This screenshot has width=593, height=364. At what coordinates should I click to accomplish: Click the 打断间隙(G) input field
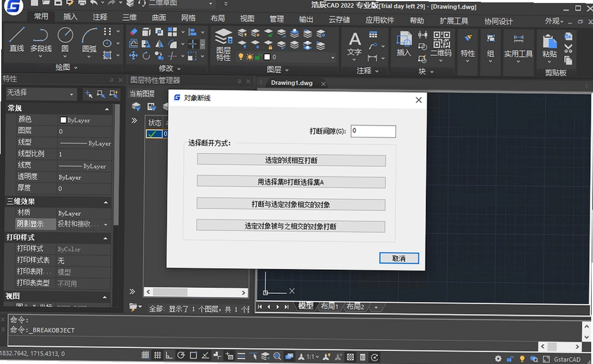coord(373,131)
